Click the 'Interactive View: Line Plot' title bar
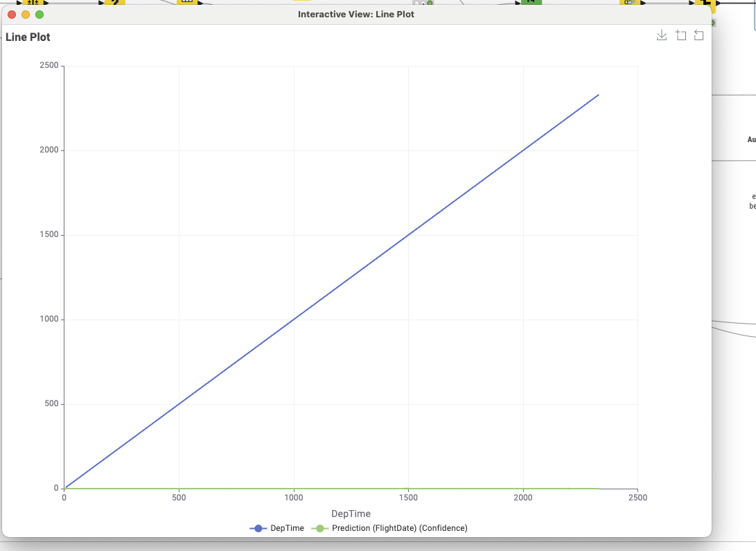 pyautogui.click(x=355, y=14)
